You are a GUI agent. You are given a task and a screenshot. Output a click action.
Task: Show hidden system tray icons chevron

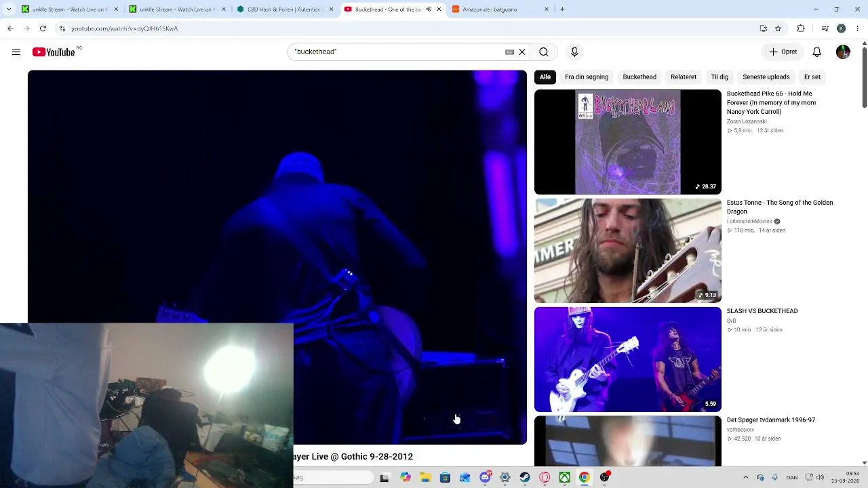(745, 478)
